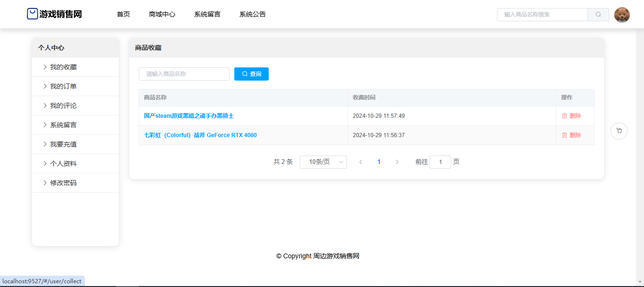Open the floating shopping cart icon
644x287 pixels.
coord(619,131)
